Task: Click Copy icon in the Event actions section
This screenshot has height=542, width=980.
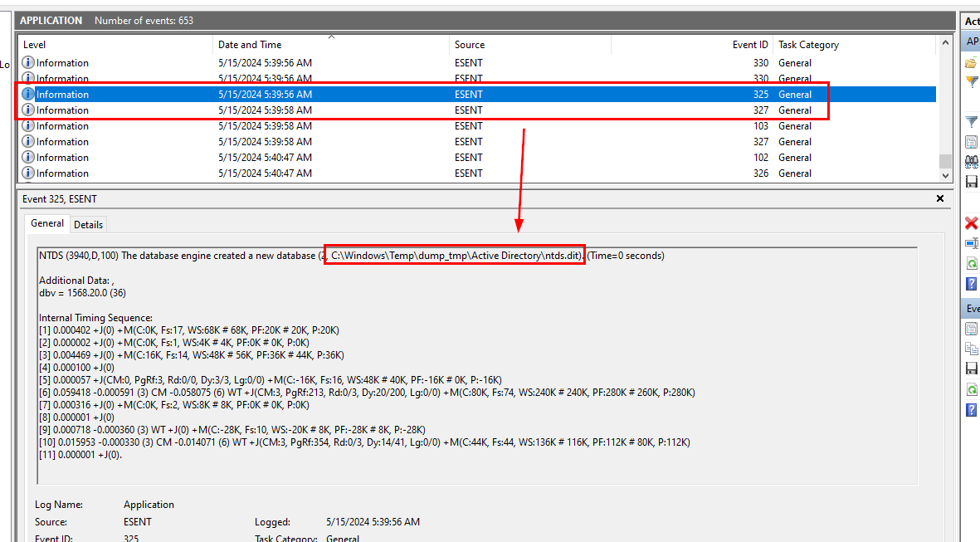Action: click(971, 349)
